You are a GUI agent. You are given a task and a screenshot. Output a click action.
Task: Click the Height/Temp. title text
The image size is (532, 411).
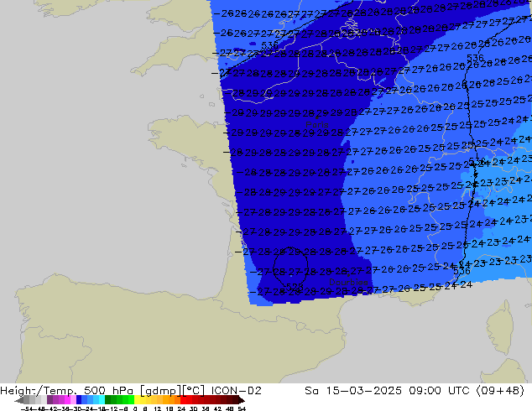[x=39, y=391]
